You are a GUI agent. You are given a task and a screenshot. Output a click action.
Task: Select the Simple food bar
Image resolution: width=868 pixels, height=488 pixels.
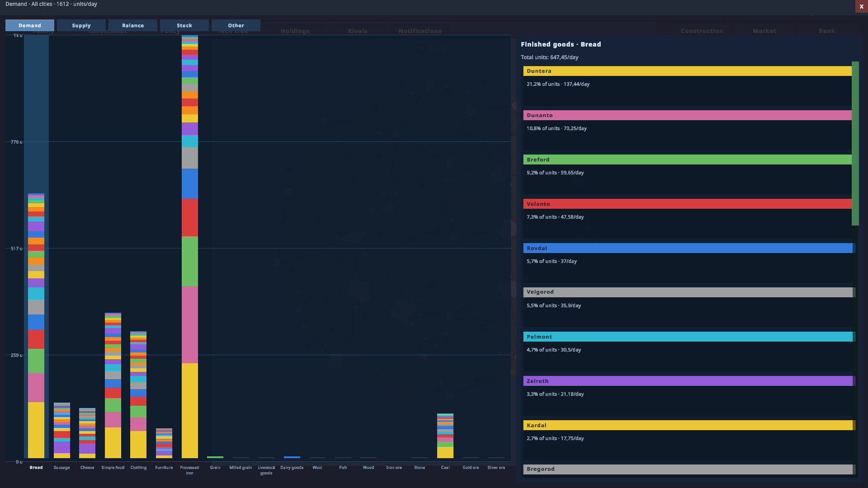coord(113,385)
